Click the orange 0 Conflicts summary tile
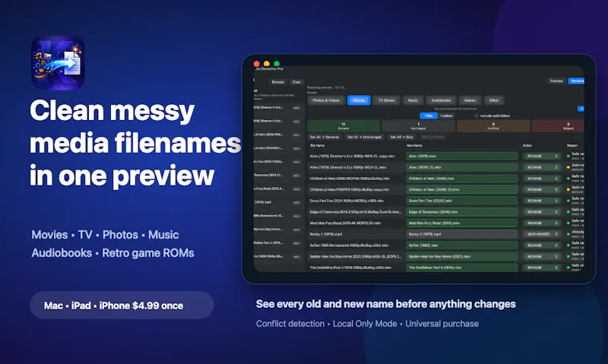 tap(493, 126)
